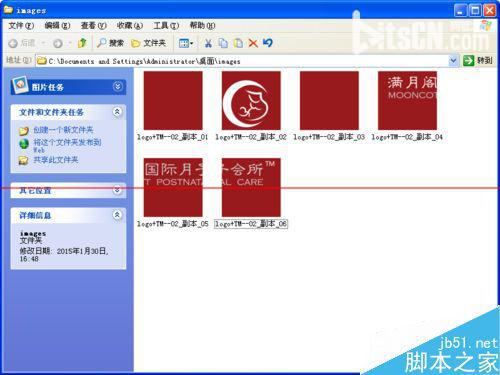500x375 pixels.
Task: Click the folder icon in the address bar
Action: tap(42, 61)
